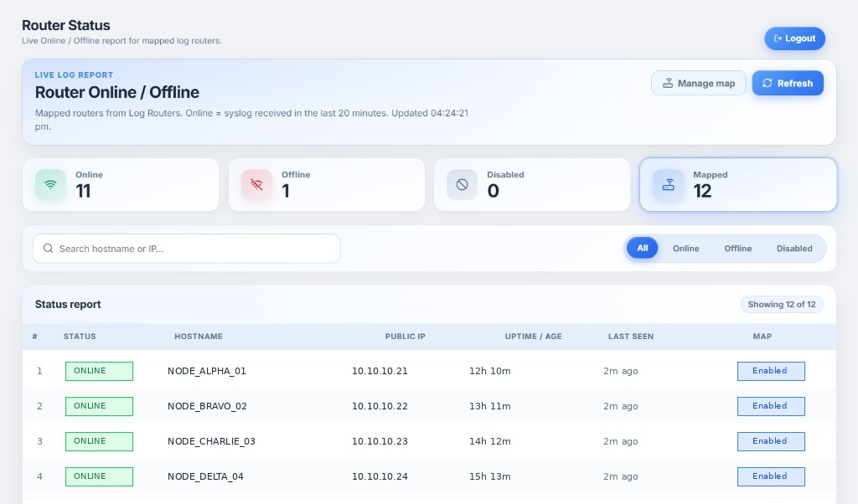Click the Router Status page title
Viewport: 858px width, 504px height.
click(x=65, y=25)
